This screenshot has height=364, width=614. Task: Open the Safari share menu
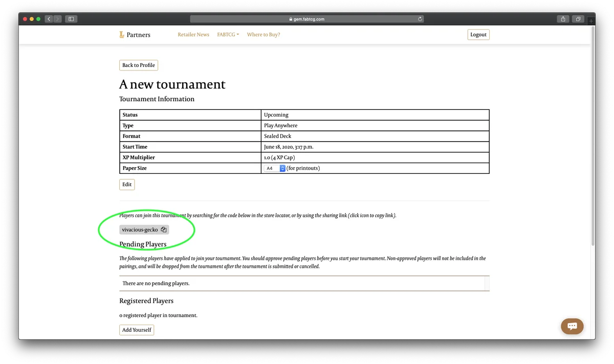pos(563,19)
